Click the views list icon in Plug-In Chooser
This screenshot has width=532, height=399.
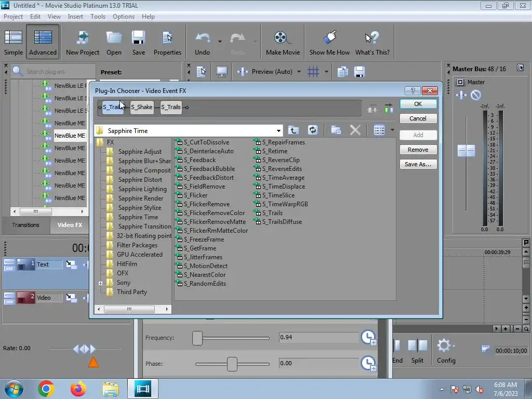379,130
